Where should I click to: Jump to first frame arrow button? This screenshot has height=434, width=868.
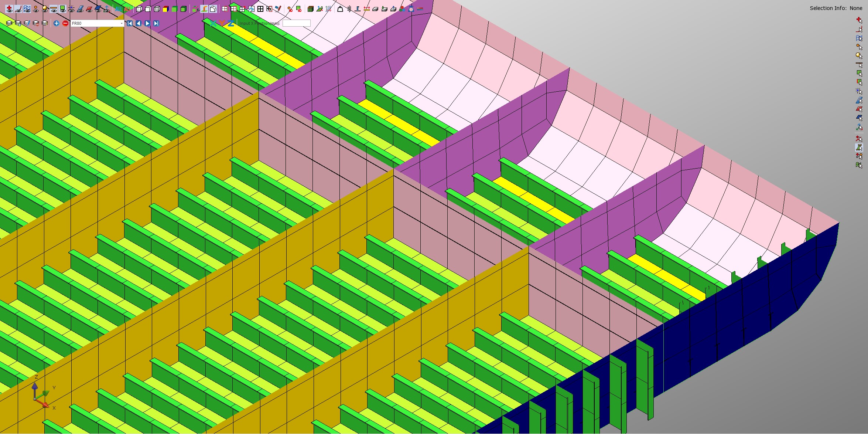point(130,23)
